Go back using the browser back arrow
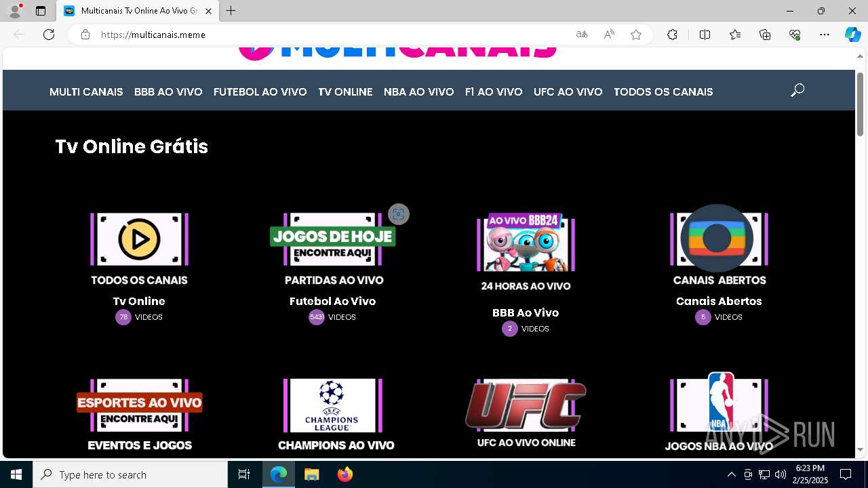868x488 pixels. pyautogui.click(x=19, y=35)
